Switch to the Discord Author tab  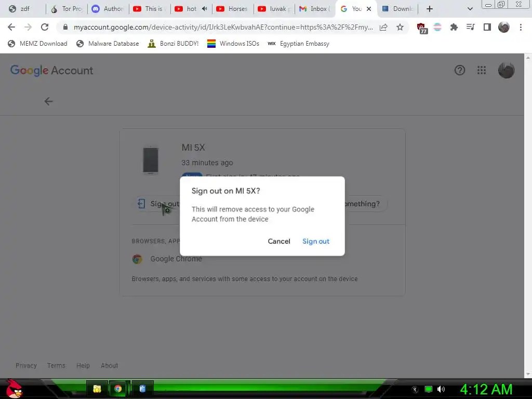[109, 9]
